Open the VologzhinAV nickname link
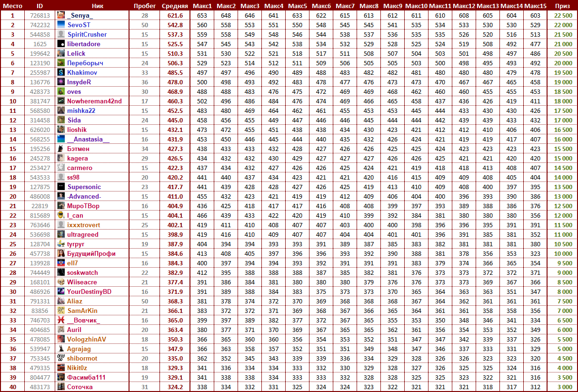 (x=86, y=339)
